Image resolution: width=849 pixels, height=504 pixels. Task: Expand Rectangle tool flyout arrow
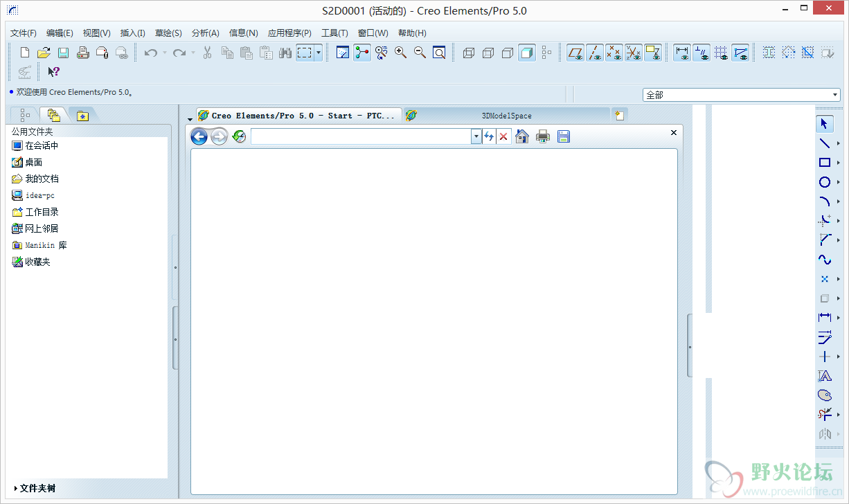pos(839,163)
